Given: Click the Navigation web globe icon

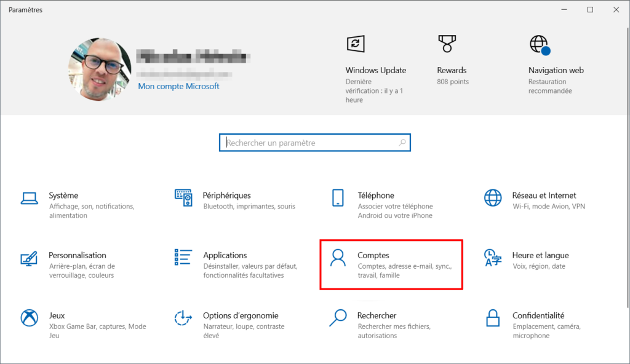Looking at the screenshot, I should 540,45.
